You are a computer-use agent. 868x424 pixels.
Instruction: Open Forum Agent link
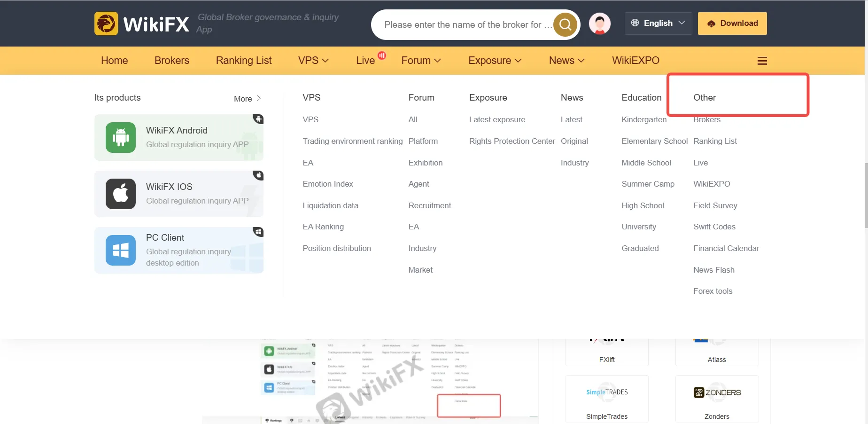(419, 184)
